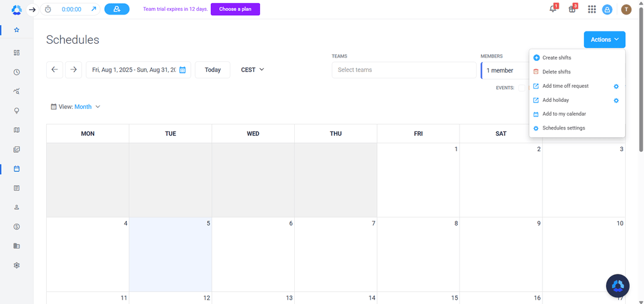The width and height of the screenshot is (644, 304).
Task: Open the Schedules calendar icon in sidebar
Action: 16,169
